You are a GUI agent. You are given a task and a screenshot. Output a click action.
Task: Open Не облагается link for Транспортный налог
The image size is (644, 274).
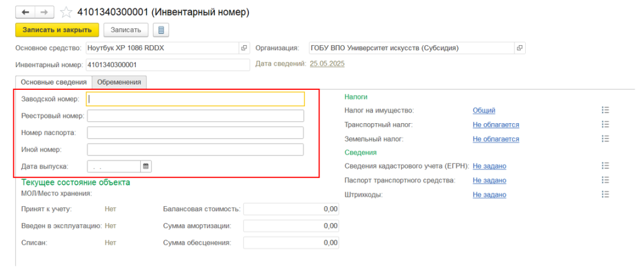(496, 124)
